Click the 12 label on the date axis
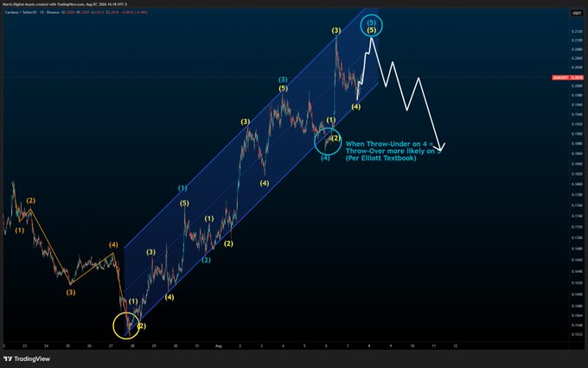The image size is (588, 368). [455, 345]
